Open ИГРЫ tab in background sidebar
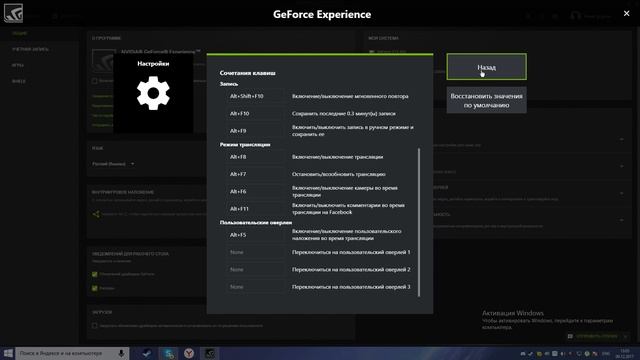 point(18,65)
